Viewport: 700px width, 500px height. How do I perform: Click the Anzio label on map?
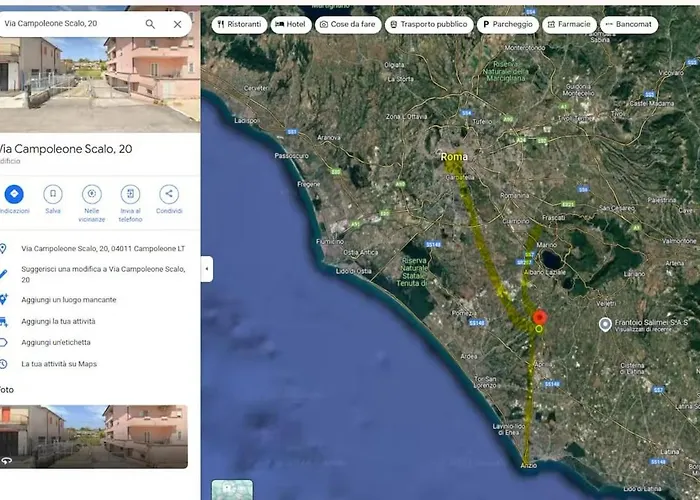[x=529, y=466]
